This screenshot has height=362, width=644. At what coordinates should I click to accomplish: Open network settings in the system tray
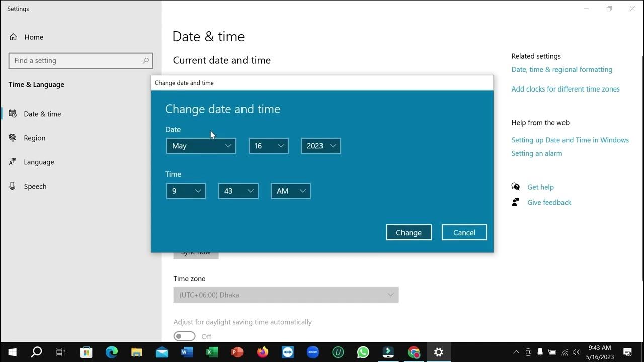point(565,352)
